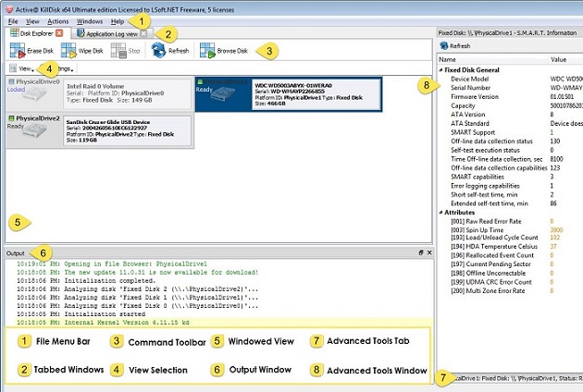The height and width of the screenshot is (392, 583).
Task: Toggle the PhysicalDrive0 checkbox
Action: tap(11, 81)
